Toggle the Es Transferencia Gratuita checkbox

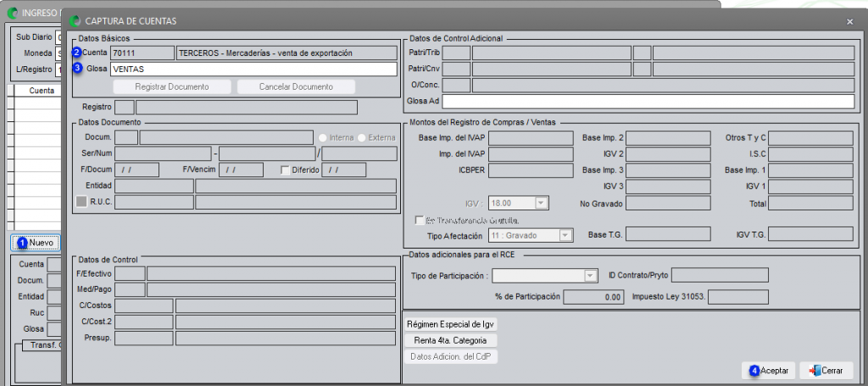[420, 220]
